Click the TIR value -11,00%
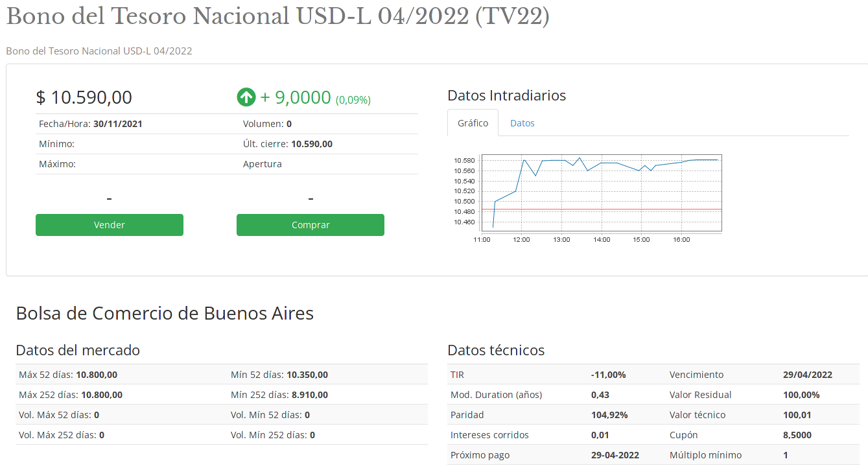The width and height of the screenshot is (868, 470). coord(608,375)
